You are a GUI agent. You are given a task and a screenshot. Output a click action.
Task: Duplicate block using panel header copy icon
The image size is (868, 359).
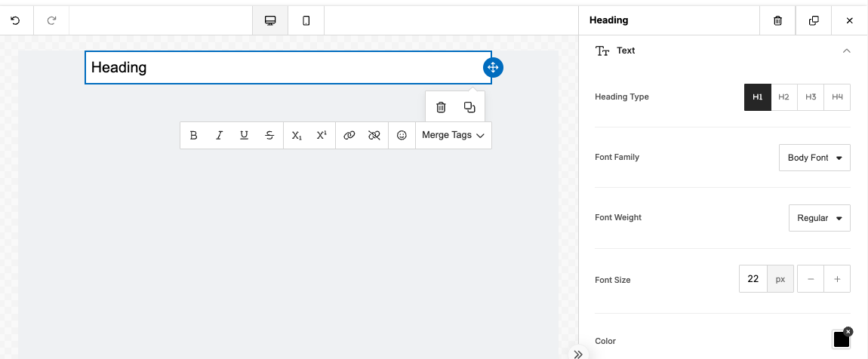[814, 20]
